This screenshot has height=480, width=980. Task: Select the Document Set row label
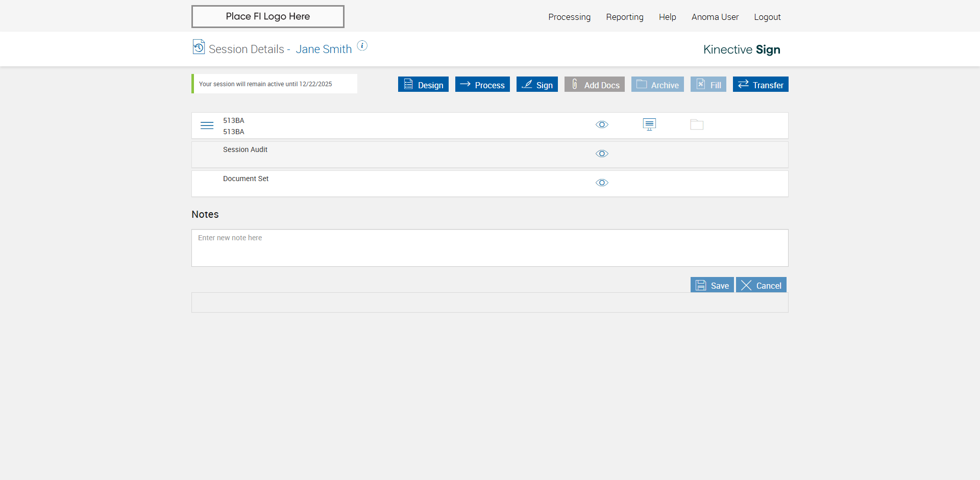pos(246,179)
